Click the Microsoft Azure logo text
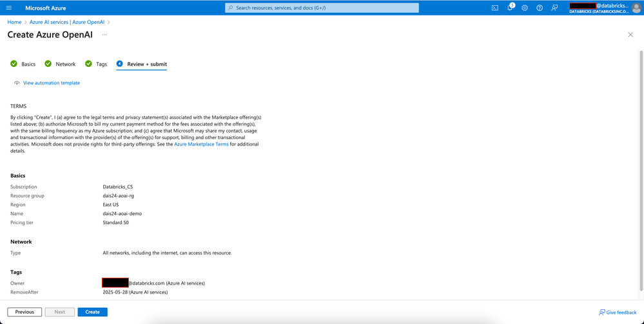 point(46,8)
